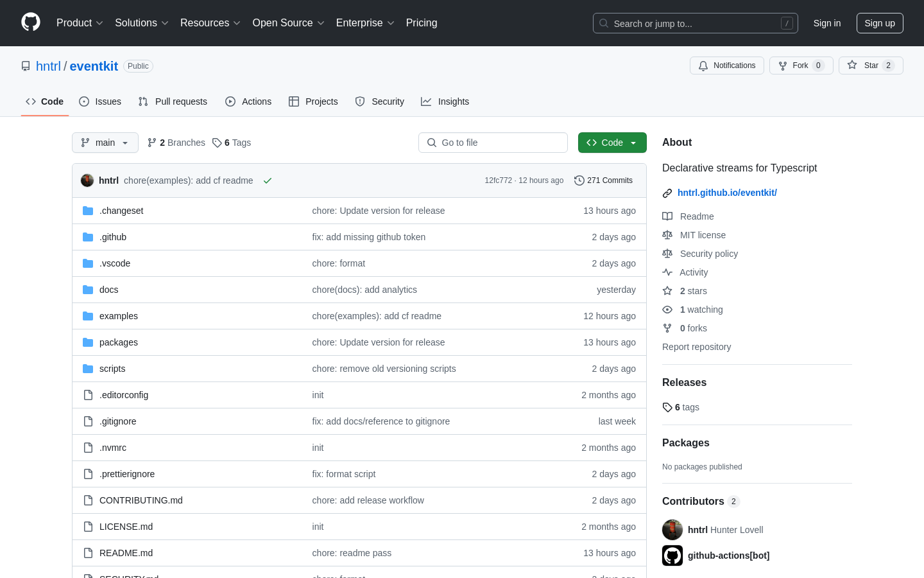Viewport: 924px width, 578px height.
Task: Click the green check commit status icon
Action: pos(268,180)
